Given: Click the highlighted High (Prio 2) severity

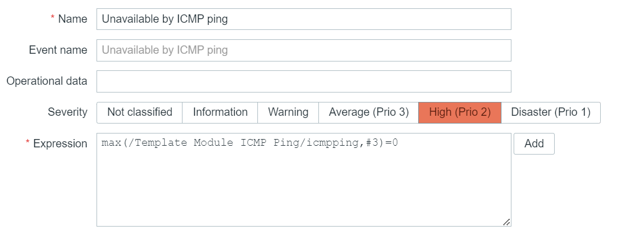Looking at the screenshot, I should click(460, 112).
